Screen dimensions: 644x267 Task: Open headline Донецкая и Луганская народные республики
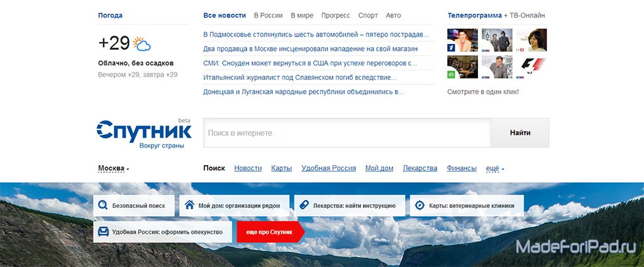click(304, 92)
